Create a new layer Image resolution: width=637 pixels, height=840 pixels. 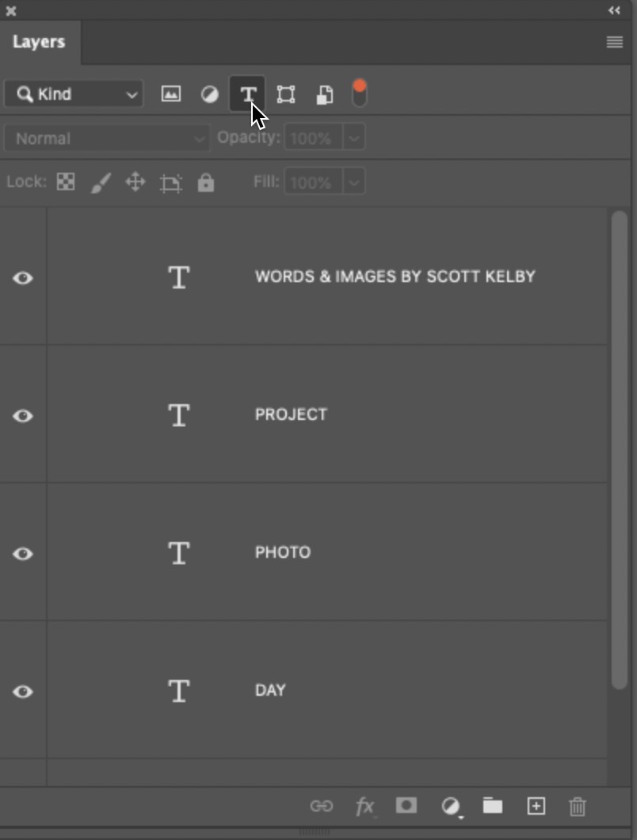(x=536, y=805)
